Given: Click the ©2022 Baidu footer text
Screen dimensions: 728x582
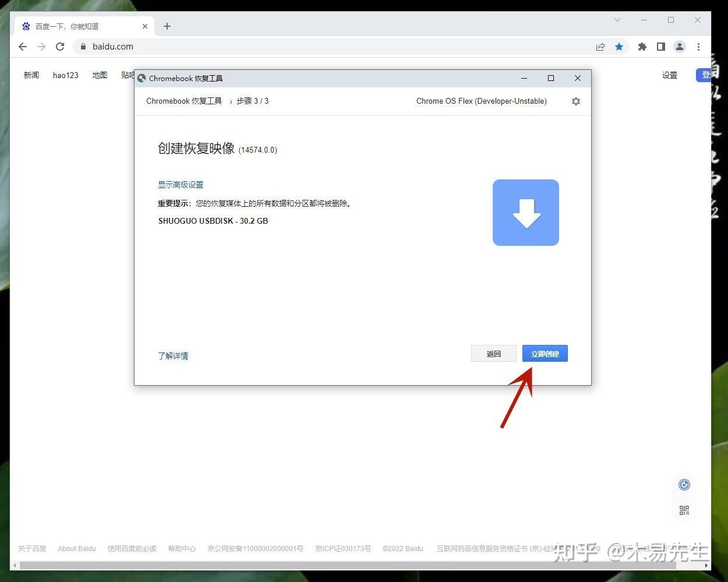Looking at the screenshot, I should (403, 549).
